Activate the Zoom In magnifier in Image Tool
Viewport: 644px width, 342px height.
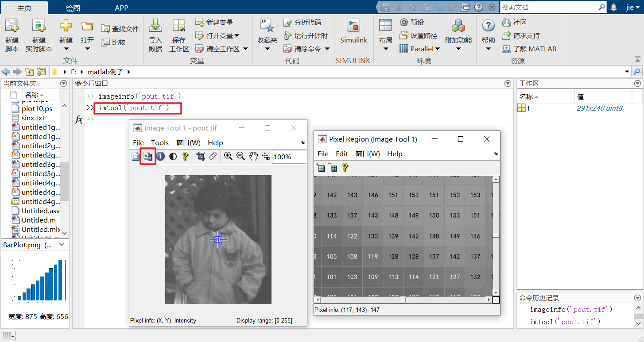228,157
